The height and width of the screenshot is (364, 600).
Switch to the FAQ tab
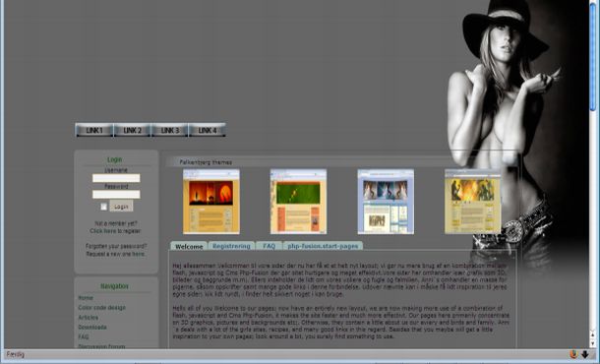(269, 246)
